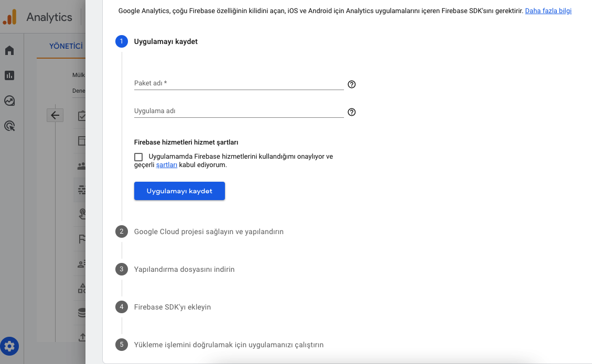Select the Google Analytics logo
The height and width of the screenshot is (364, 592).
[x=9, y=17]
